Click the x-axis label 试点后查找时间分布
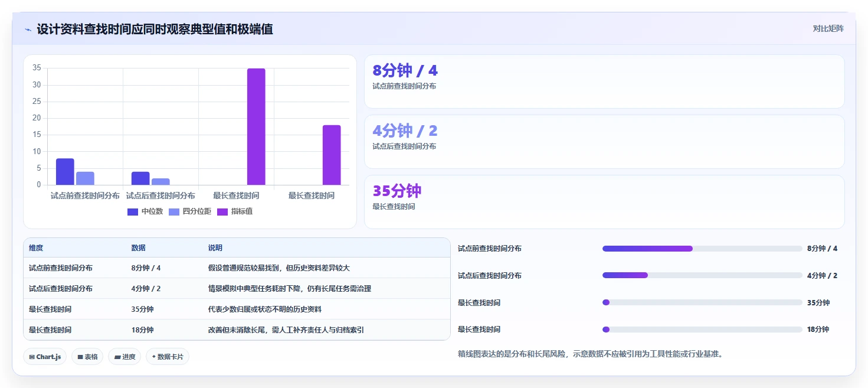The width and height of the screenshot is (868, 388). click(161, 195)
